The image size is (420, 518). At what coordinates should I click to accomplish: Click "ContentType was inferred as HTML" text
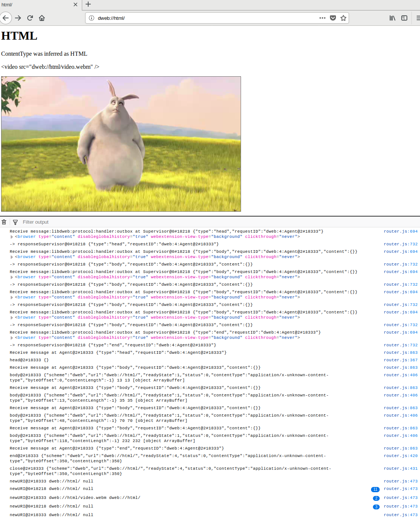[44, 54]
